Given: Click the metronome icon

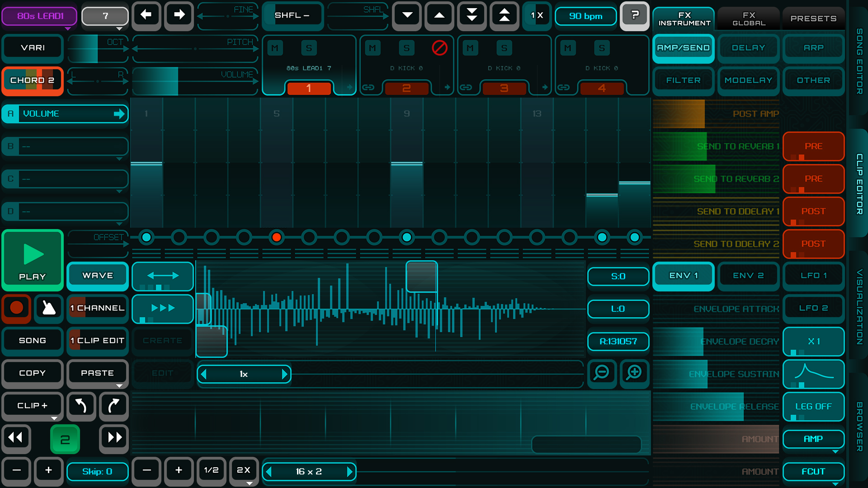Looking at the screenshot, I should point(49,308).
